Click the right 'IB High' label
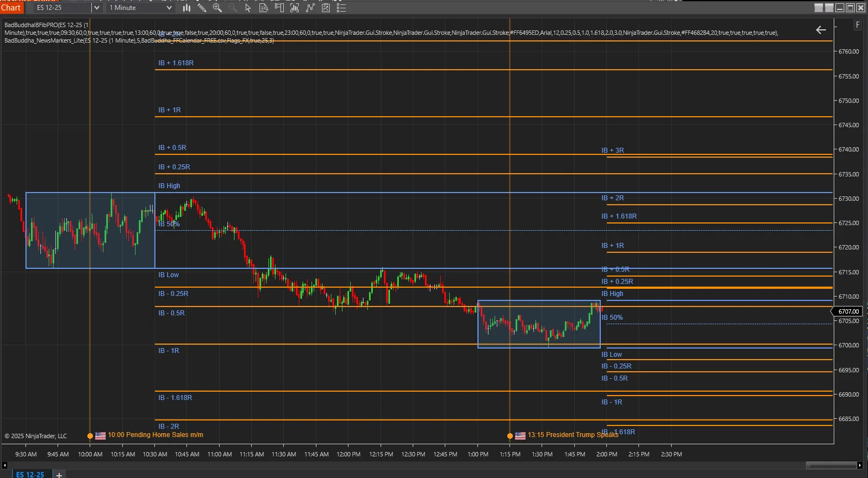 [612, 294]
